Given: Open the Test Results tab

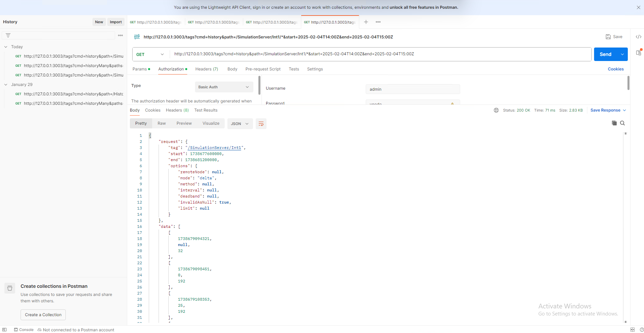Looking at the screenshot, I should pyautogui.click(x=206, y=110).
